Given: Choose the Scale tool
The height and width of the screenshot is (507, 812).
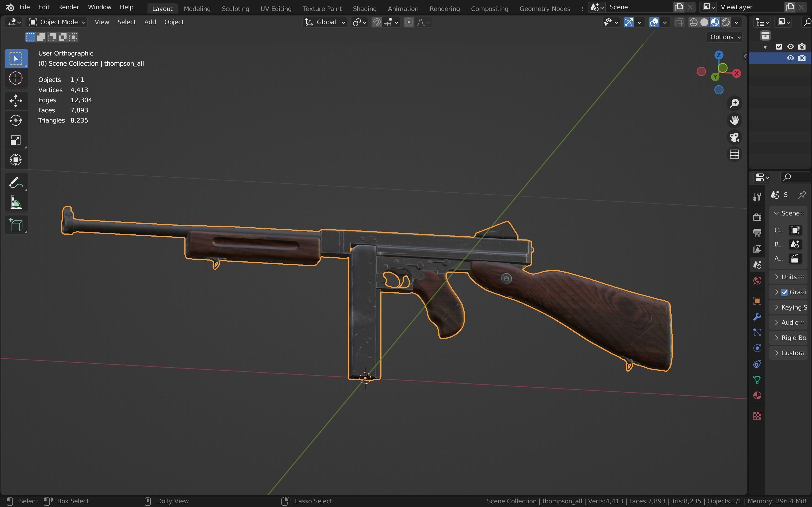Looking at the screenshot, I should 16,140.
